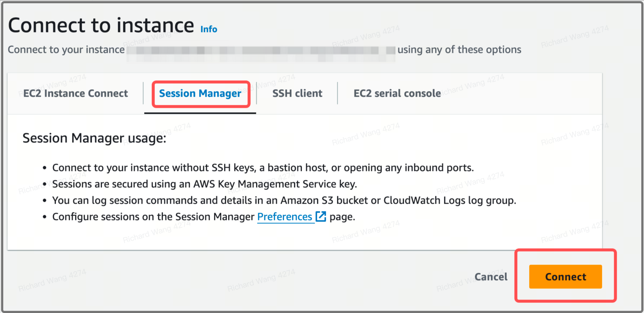The width and height of the screenshot is (644, 313).
Task: Open the Info link beside the title
Action: tap(209, 29)
